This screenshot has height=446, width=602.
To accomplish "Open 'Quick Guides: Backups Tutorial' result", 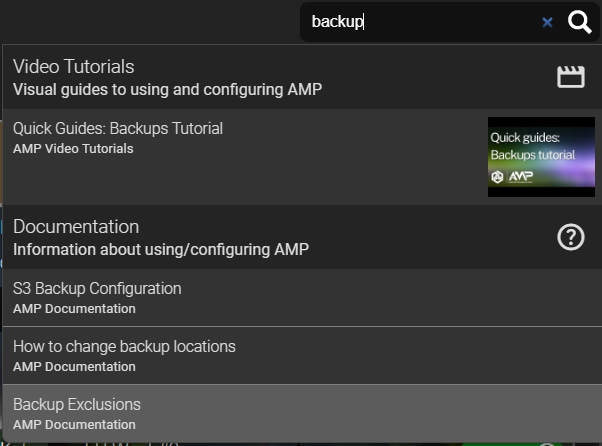I will [x=303, y=157].
